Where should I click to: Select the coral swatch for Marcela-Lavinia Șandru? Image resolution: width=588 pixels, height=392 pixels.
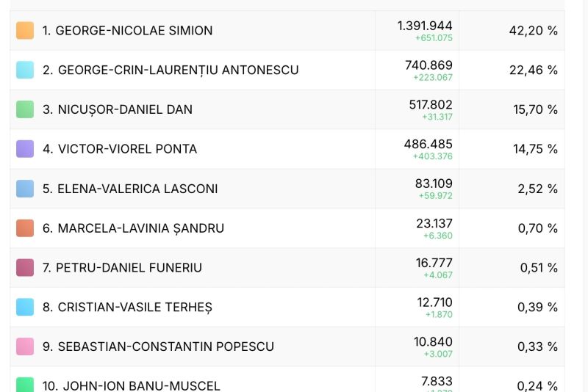coord(25,228)
